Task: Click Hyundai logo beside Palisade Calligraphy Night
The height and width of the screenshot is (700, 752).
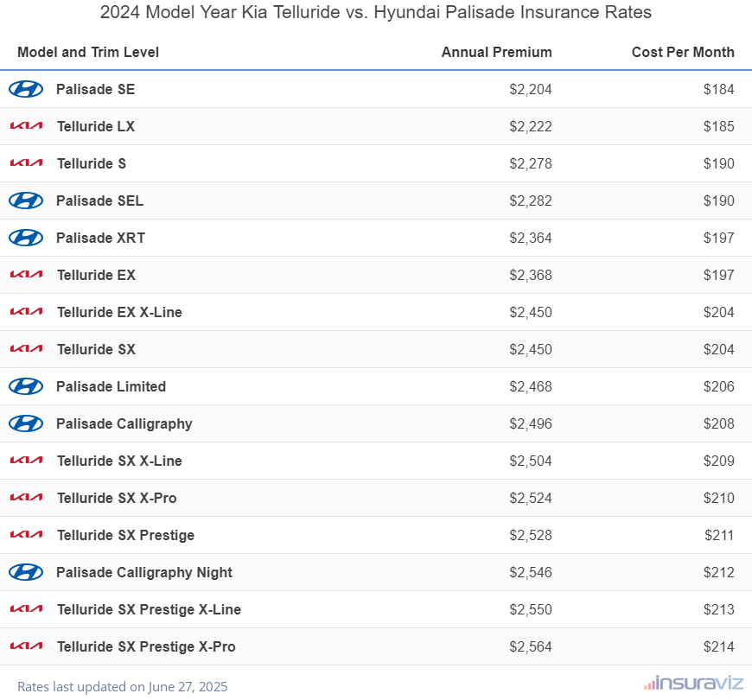Action: 26,572
